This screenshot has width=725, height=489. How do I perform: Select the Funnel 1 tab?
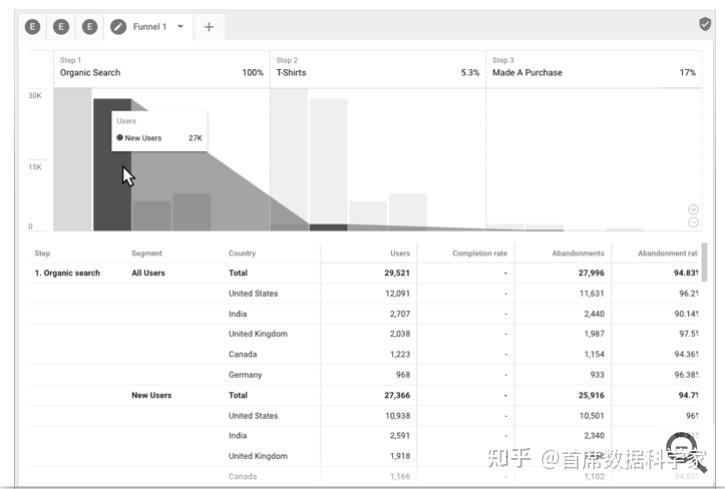pyautogui.click(x=148, y=27)
